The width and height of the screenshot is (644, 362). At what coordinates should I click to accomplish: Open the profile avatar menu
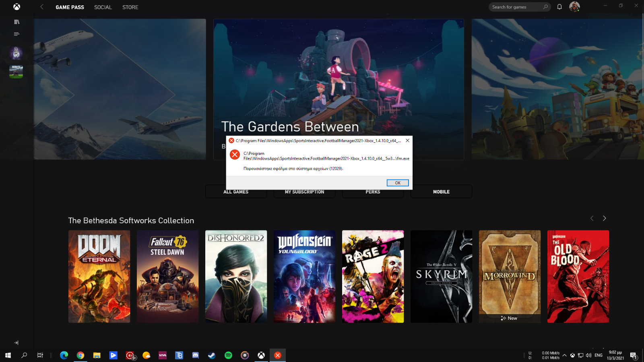click(x=574, y=6)
